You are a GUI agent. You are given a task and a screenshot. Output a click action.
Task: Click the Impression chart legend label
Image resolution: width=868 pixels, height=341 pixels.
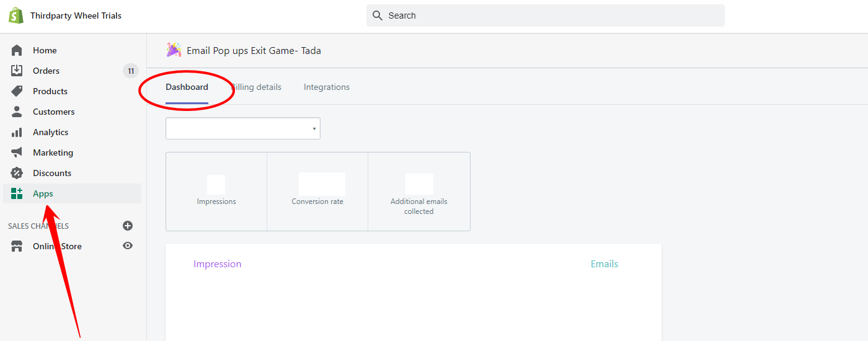[218, 264]
